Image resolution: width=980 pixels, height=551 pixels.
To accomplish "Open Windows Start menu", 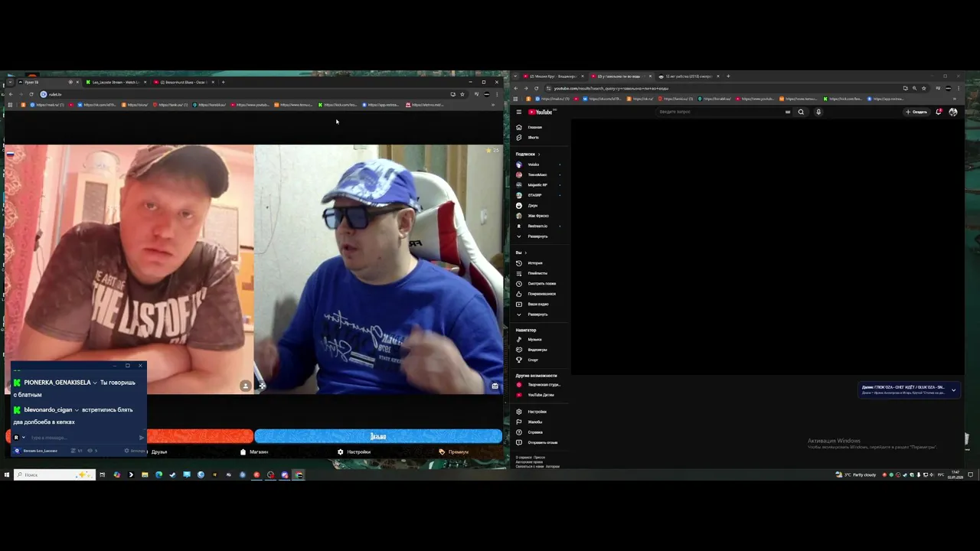I will [6, 474].
